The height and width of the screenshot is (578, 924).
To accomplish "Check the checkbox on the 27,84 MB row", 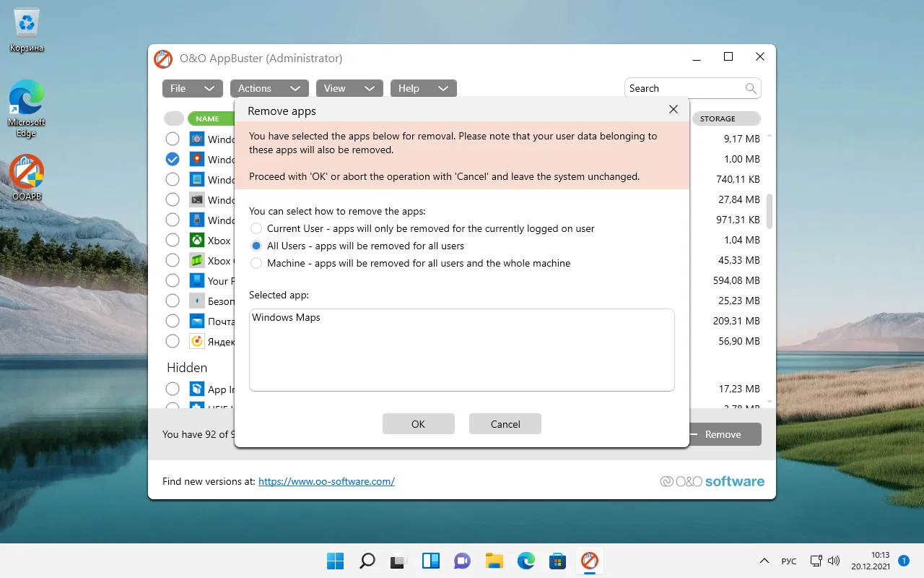I will pos(173,199).
